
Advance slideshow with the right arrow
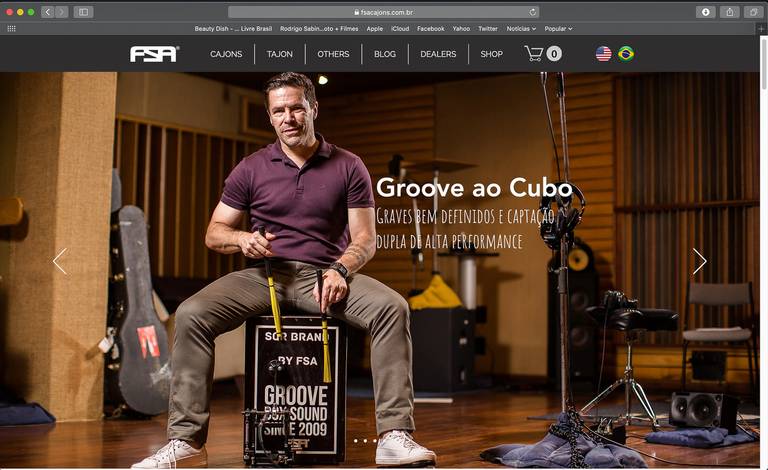(699, 261)
